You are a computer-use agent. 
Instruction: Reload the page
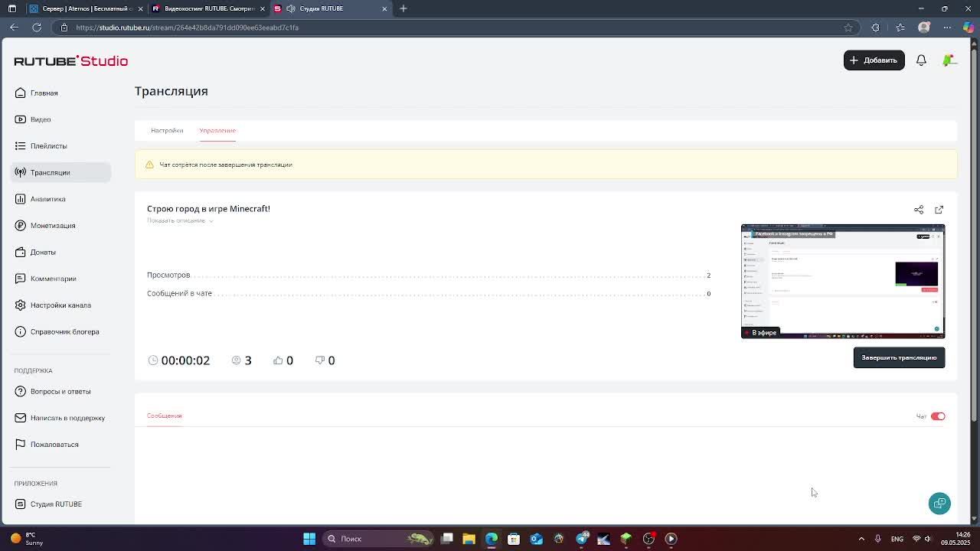point(36,28)
